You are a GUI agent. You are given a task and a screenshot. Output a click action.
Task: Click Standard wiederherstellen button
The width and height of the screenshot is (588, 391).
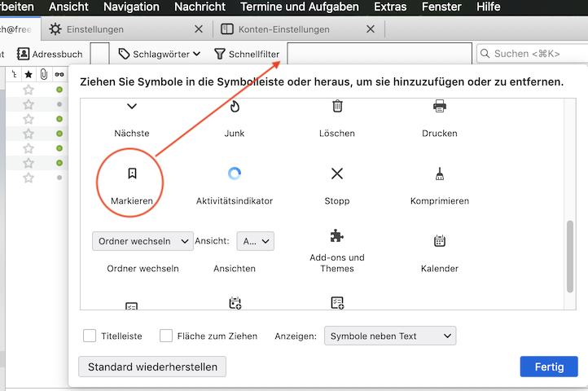[152, 367]
